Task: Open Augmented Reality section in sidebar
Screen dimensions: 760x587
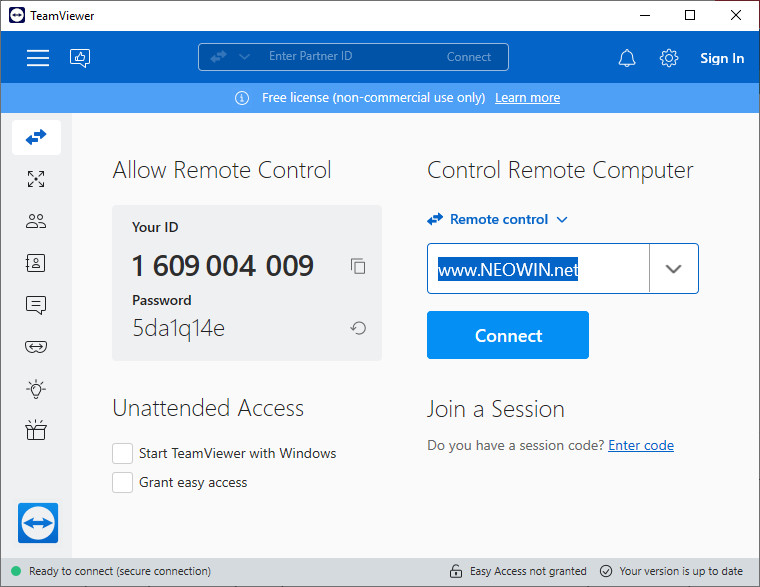Action: pos(36,347)
